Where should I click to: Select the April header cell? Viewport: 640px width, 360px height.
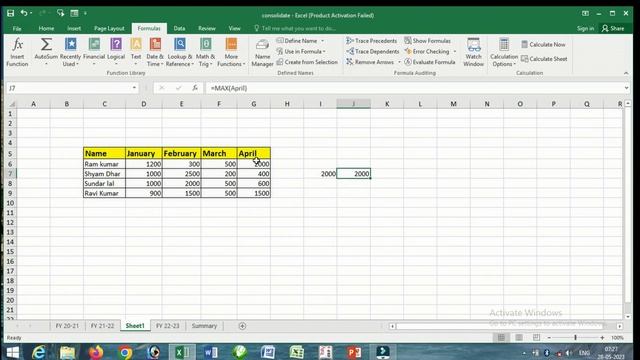[253, 153]
